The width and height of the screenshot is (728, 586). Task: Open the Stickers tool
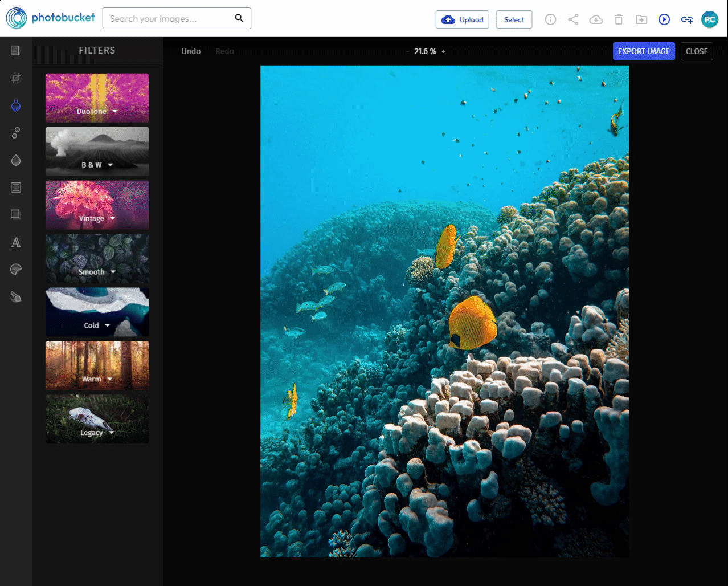click(16, 270)
